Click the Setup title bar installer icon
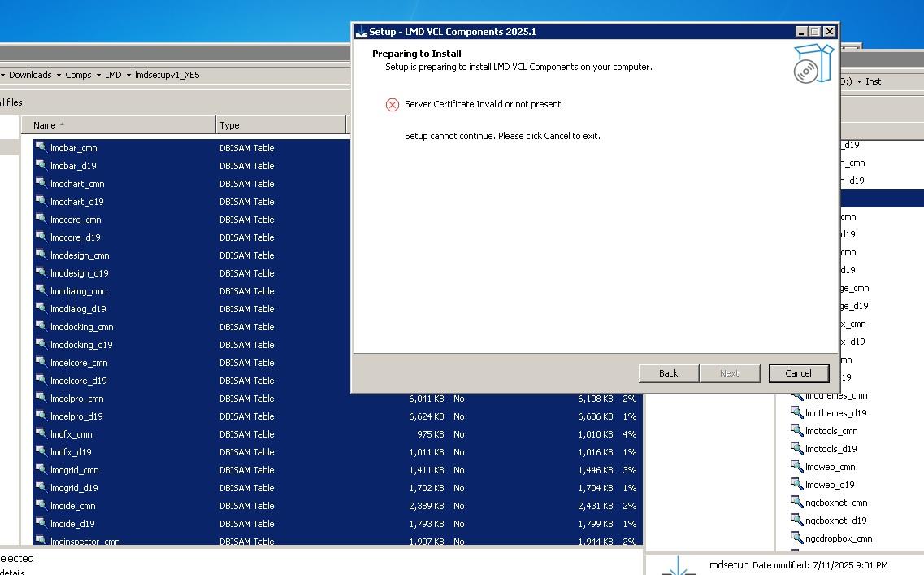Screen dimensions: 924x575 coord(362,32)
